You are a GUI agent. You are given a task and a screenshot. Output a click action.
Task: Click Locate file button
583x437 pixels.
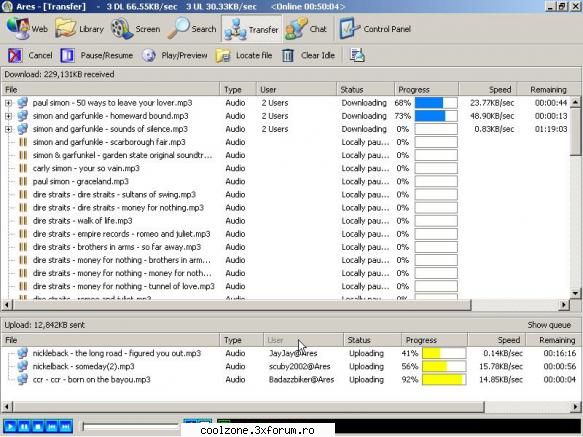[244, 55]
